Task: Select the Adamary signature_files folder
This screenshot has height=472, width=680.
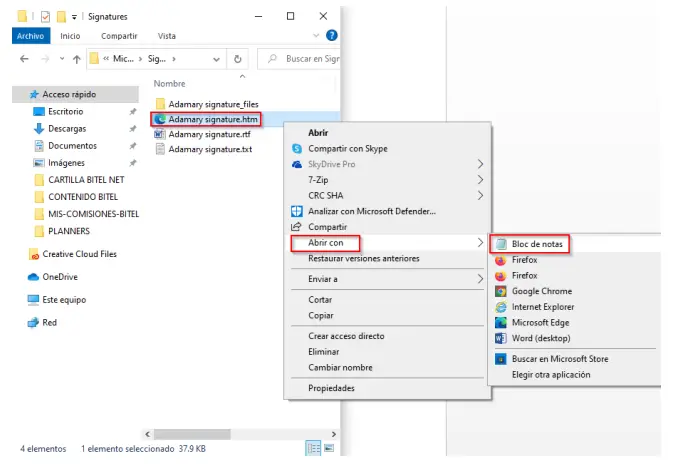Action: pyautogui.click(x=213, y=104)
